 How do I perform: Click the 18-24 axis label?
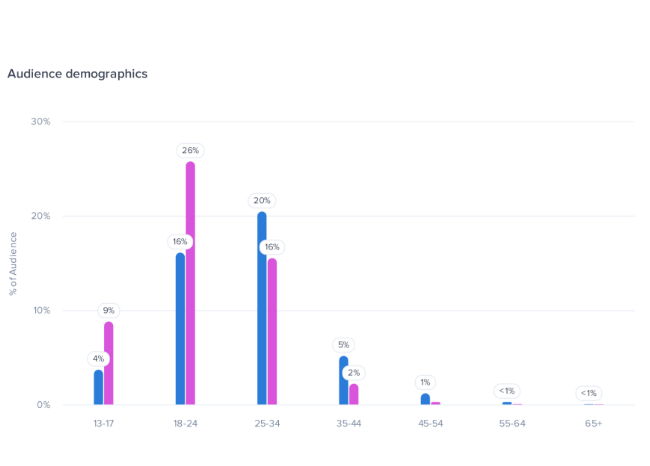[185, 424]
